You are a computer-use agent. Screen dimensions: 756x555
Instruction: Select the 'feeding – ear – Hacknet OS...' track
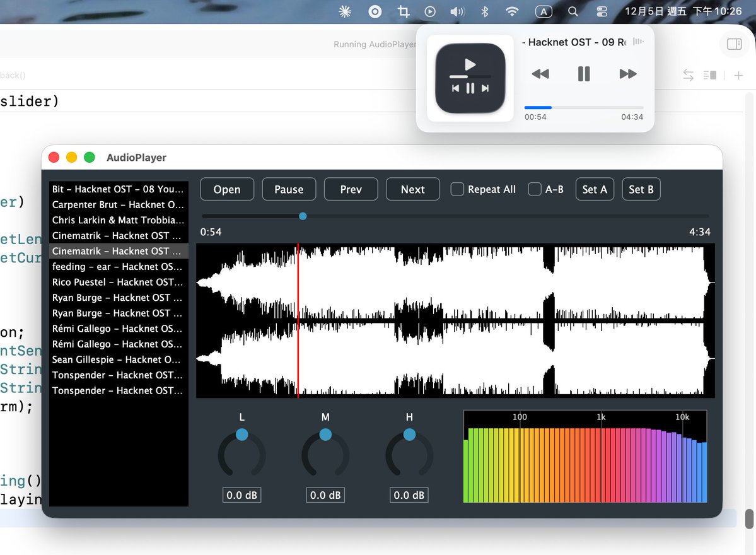click(x=119, y=267)
